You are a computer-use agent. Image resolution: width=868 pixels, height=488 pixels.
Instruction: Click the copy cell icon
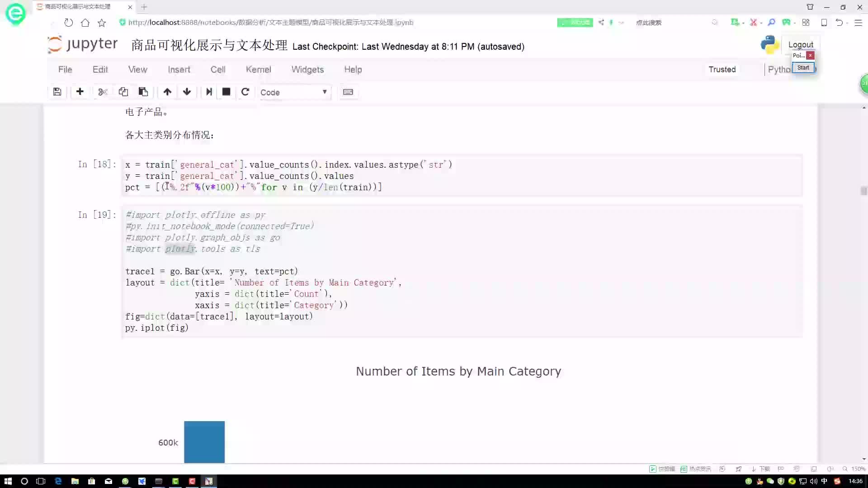coord(123,92)
